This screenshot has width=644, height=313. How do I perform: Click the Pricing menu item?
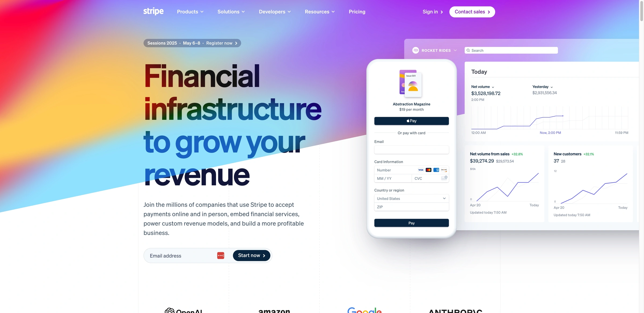click(357, 12)
